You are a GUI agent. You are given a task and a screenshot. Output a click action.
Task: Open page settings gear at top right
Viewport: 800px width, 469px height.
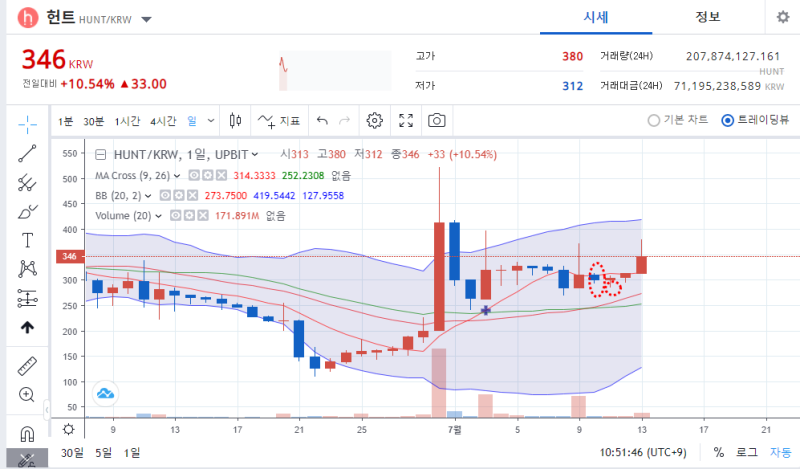coord(783,17)
